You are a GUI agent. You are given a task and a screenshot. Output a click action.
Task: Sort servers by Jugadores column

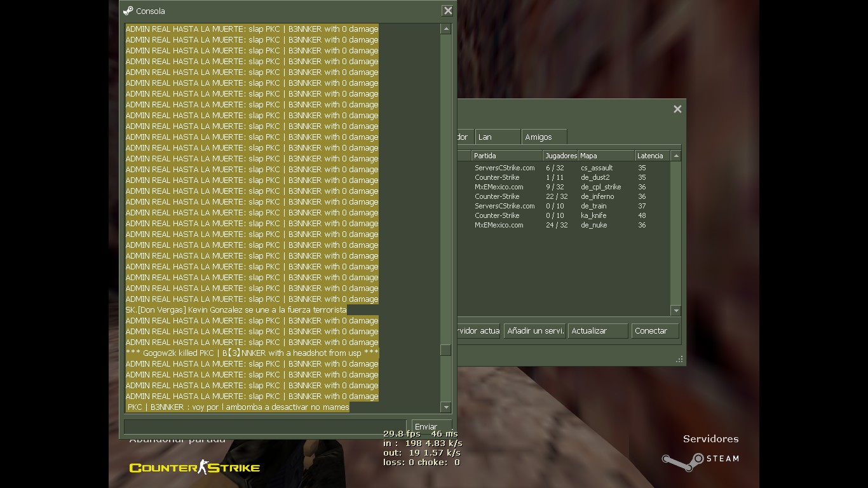[560, 156]
